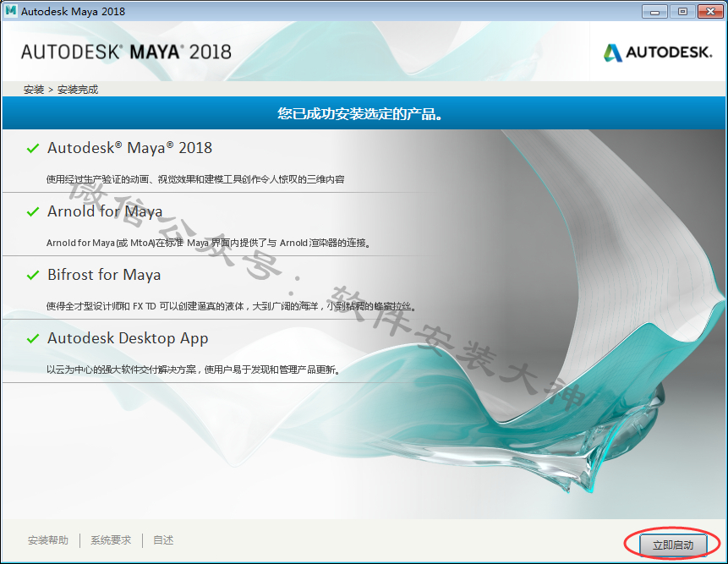The height and width of the screenshot is (564, 728).
Task: Click the AUTODESK MAYA 2018 header logo
Action: click(x=126, y=52)
